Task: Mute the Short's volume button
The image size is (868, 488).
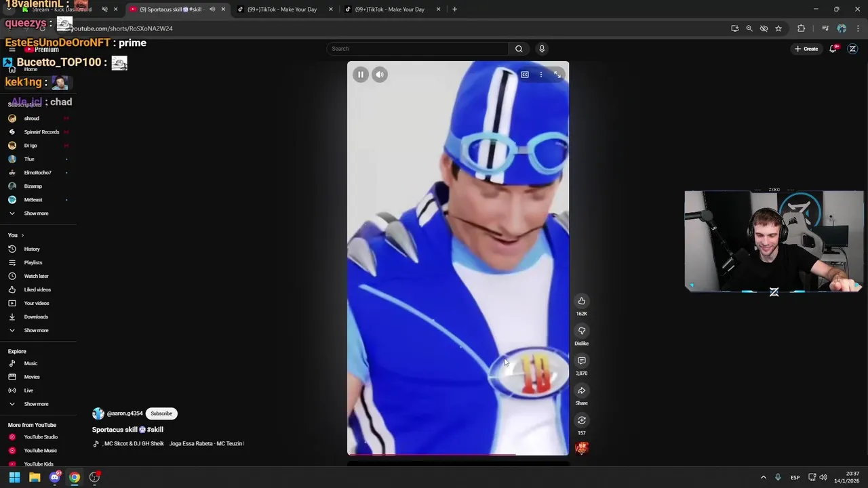Action: tap(380, 75)
